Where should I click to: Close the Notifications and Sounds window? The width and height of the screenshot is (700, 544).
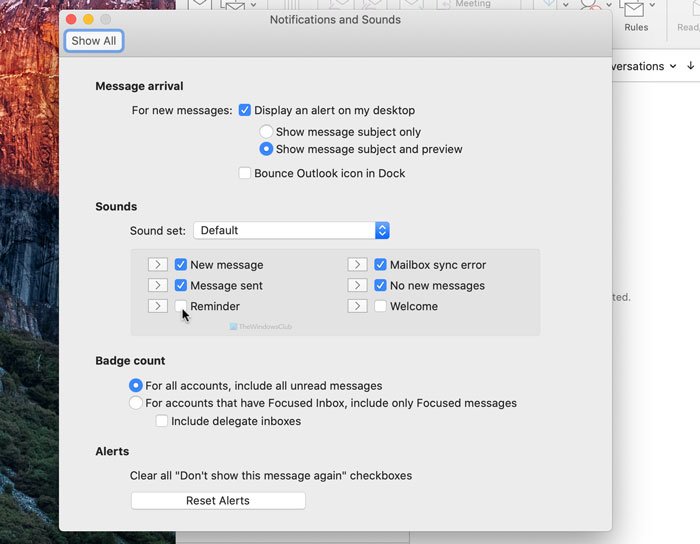point(71,19)
